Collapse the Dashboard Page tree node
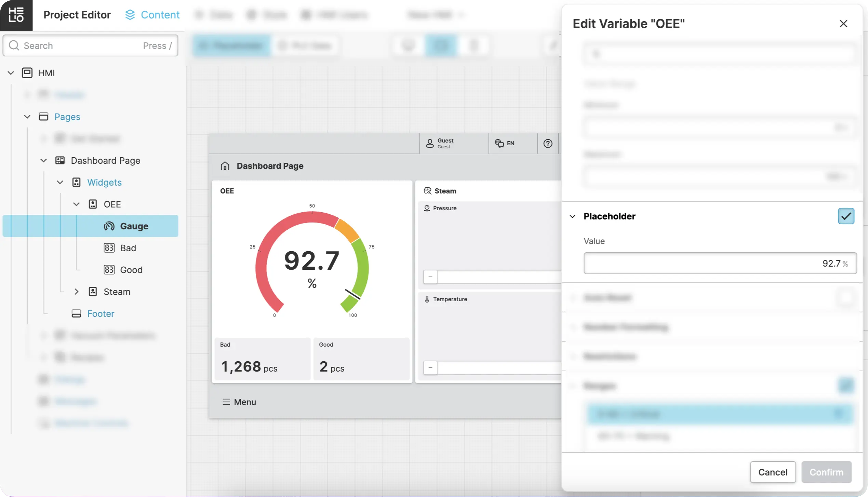This screenshot has width=868, height=497. click(43, 160)
